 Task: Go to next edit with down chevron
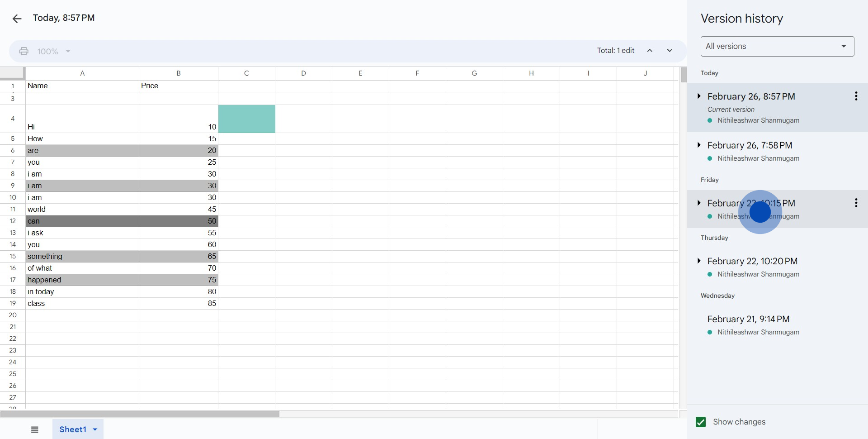670,51
